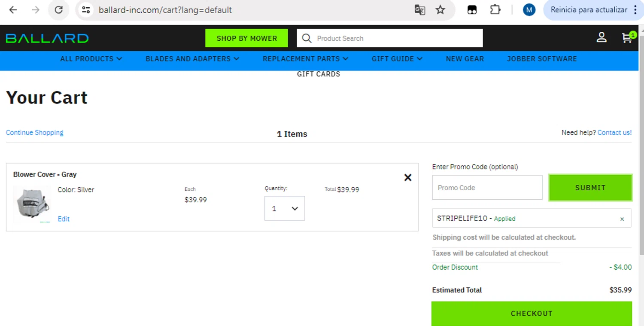644x326 pixels.
Task: Open the user account icon
Action: (601, 38)
